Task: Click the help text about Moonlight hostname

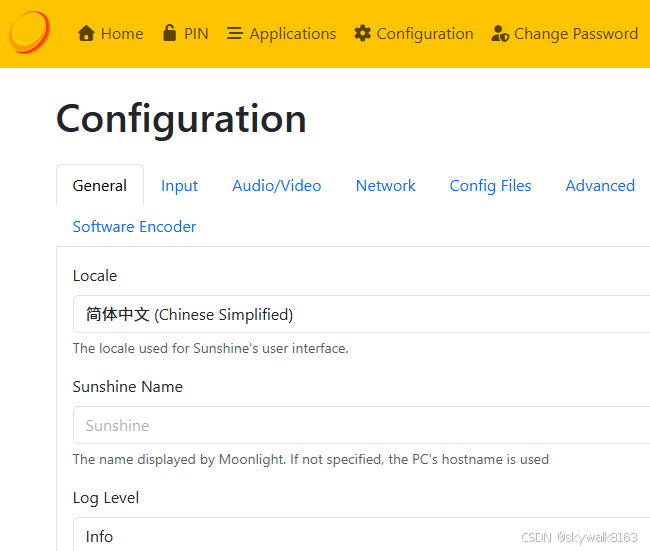Action: click(x=311, y=459)
